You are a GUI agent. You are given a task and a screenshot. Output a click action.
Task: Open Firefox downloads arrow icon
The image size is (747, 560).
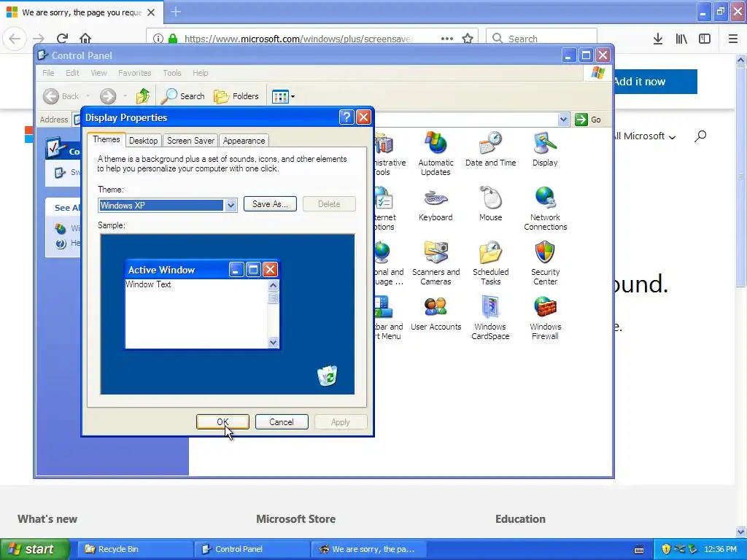[657, 39]
